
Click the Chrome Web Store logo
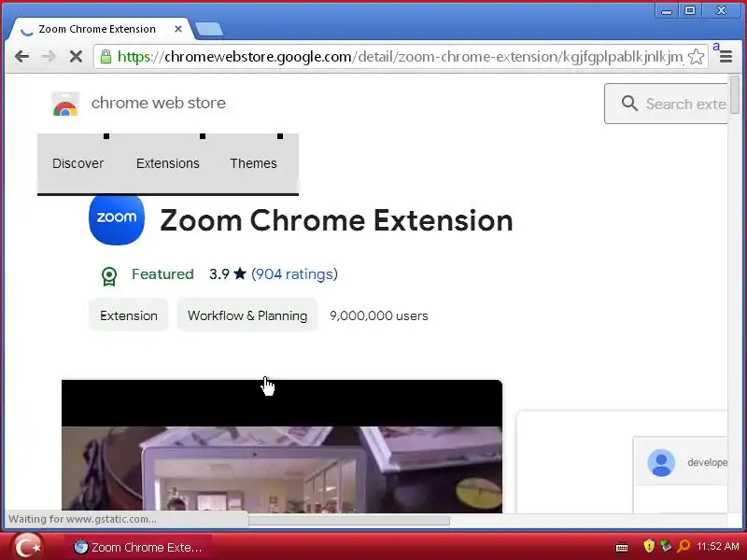pyautogui.click(x=65, y=104)
